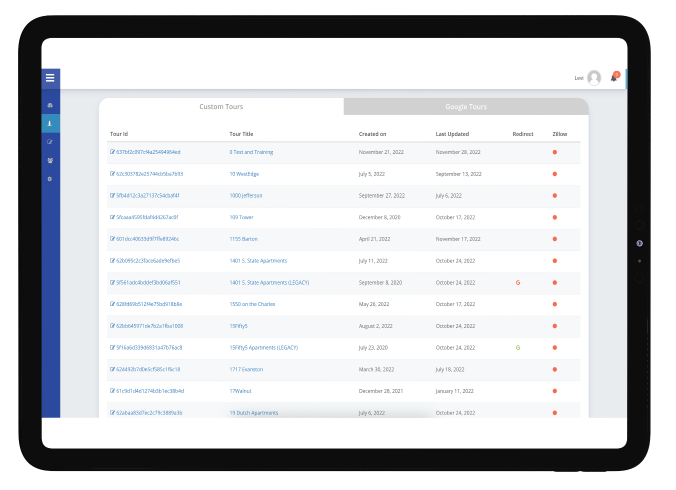676x490 pixels.
Task: Open the 1550 on the Charles tour link
Action: (253, 304)
